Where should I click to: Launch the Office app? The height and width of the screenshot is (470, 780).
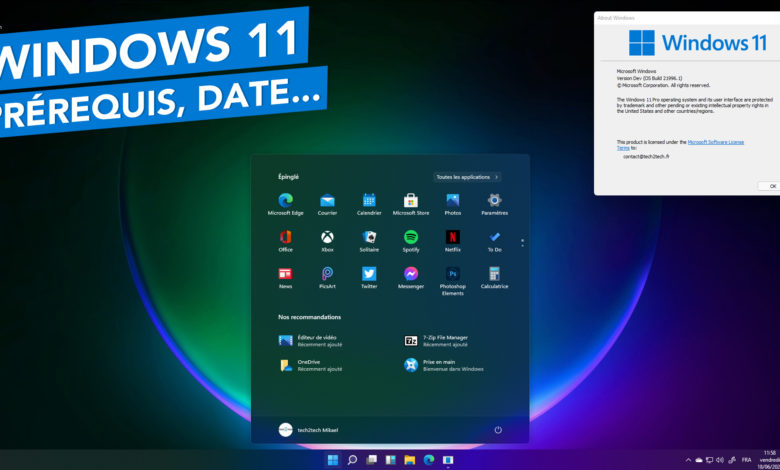coord(286,241)
